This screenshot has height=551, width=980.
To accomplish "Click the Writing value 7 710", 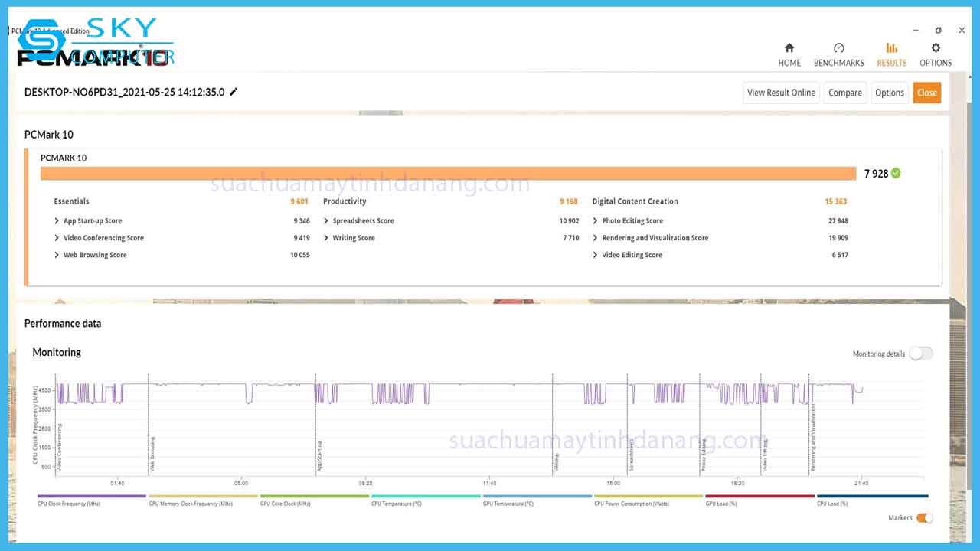I will coord(571,238).
